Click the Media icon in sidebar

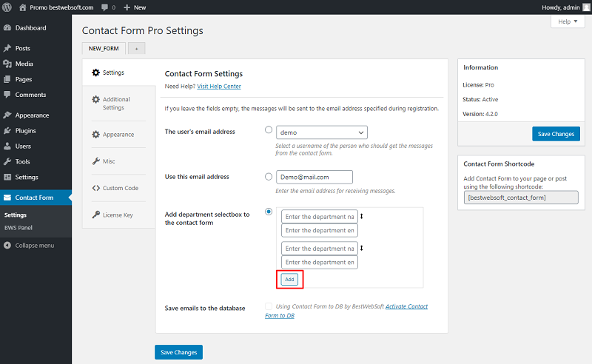[7, 64]
